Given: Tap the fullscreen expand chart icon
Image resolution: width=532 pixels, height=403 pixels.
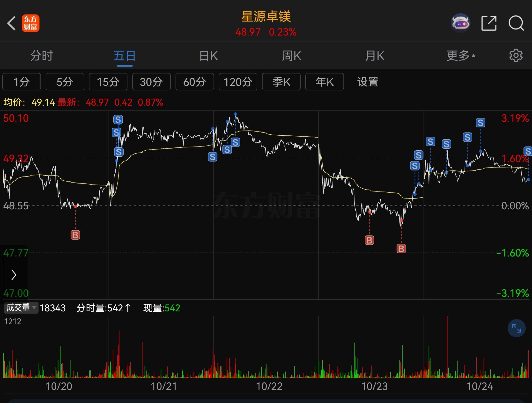Looking at the screenshot, I should [x=517, y=328].
